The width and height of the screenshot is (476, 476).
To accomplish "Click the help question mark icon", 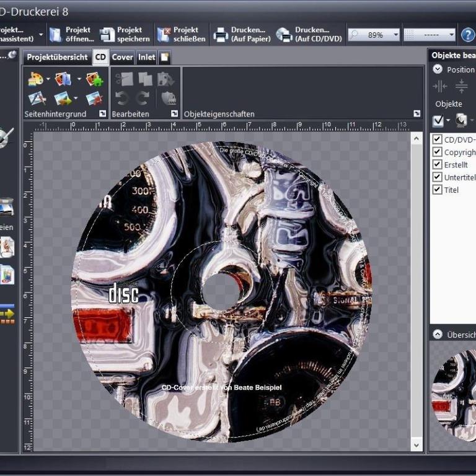I will pyautogui.click(x=468, y=35).
